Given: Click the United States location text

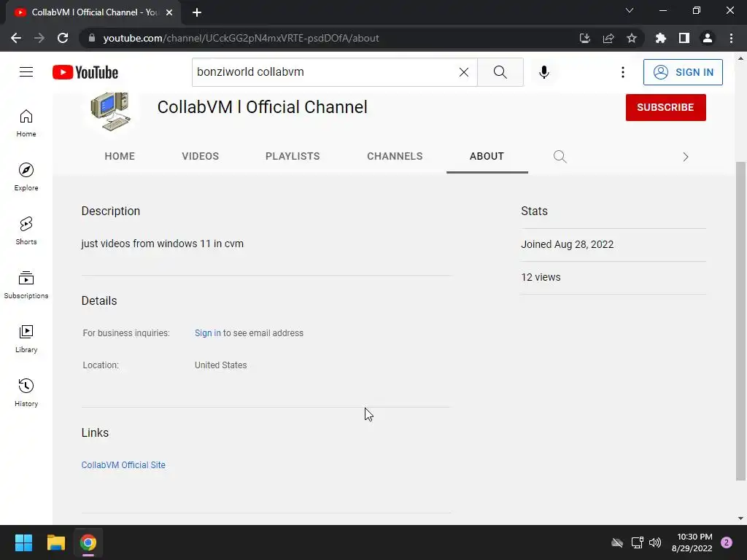Looking at the screenshot, I should point(220,365).
